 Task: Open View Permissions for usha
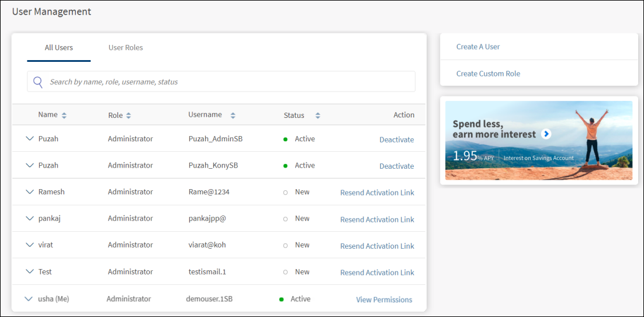[384, 299]
